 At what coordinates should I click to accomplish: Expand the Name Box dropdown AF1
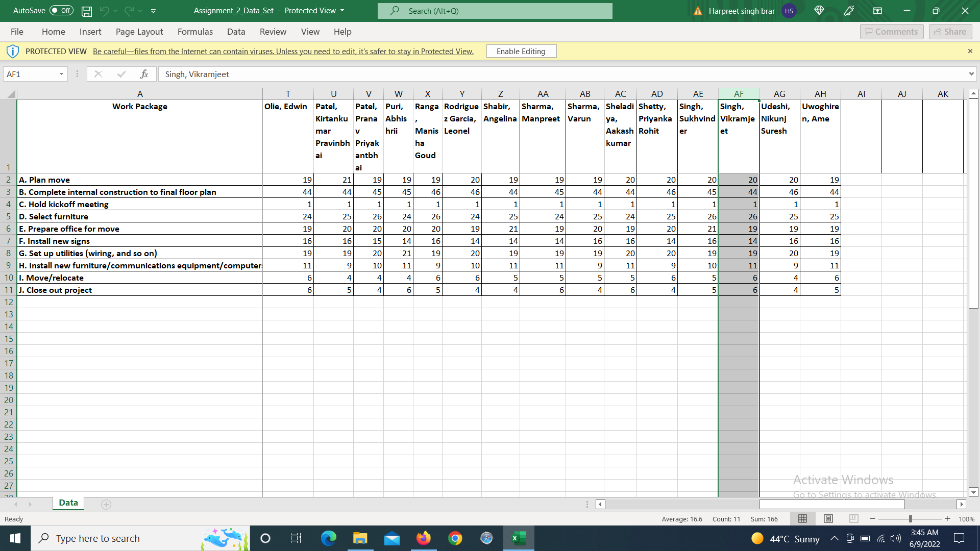[x=60, y=74]
